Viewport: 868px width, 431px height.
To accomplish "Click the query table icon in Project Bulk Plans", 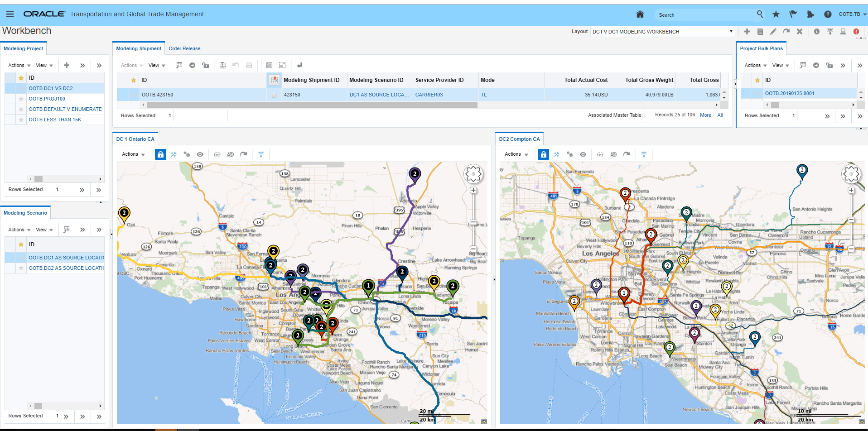I will (x=803, y=65).
